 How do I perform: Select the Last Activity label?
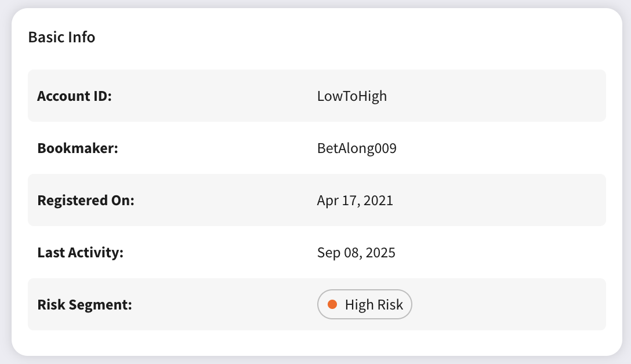pos(81,252)
